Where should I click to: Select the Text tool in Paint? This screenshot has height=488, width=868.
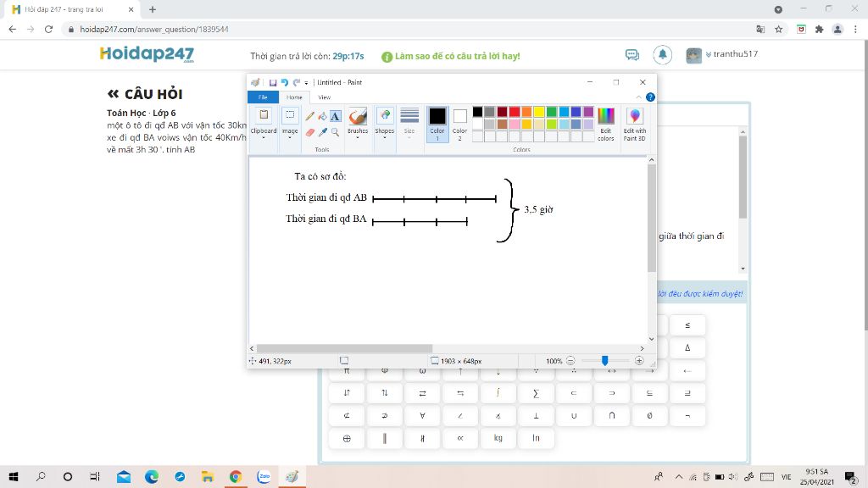click(x=336, y=116)
